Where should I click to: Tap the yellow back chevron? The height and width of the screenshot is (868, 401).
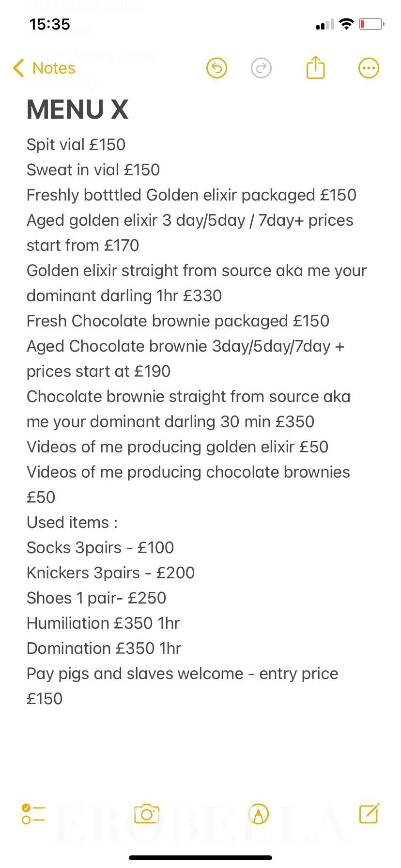(18, 68)
